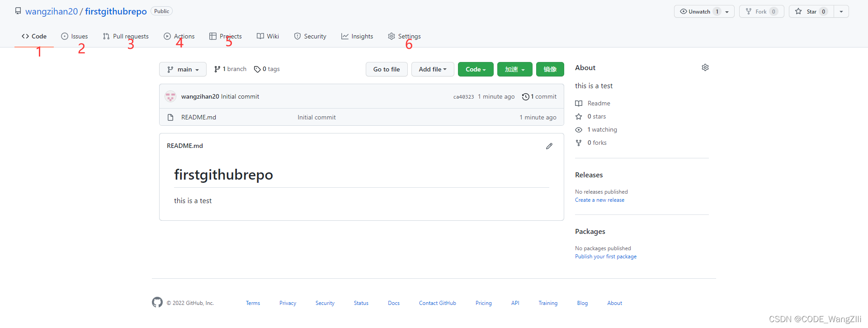Click the Go to file button

coord(387,69)
